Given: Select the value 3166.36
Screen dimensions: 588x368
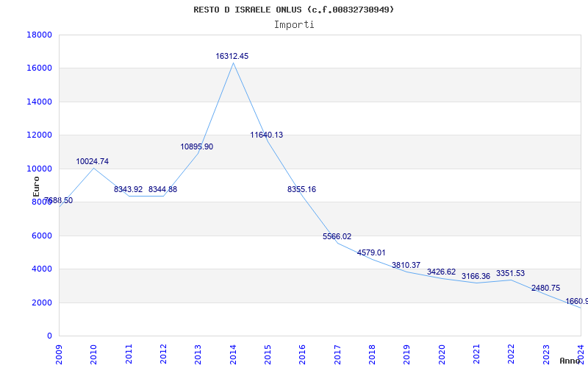Looking at the screenshot, I should click(476, 277).
